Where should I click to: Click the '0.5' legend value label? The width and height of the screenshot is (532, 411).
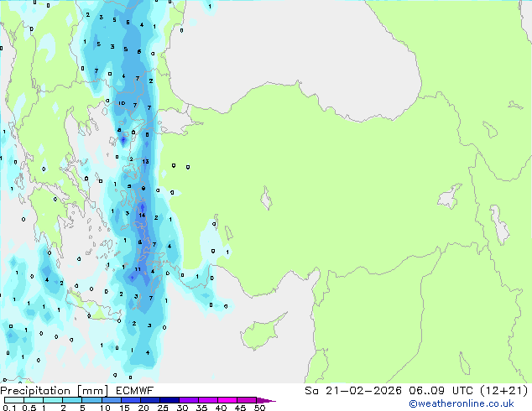click(29, 408)
